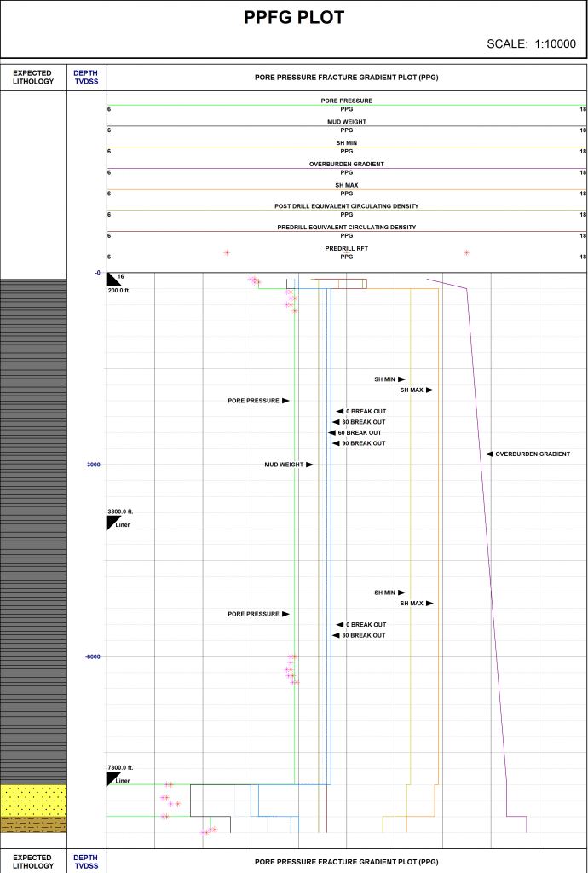The image size is (588, 873).
Task: Click the SCALE: 1:10000 label
Action: point(531,44)
